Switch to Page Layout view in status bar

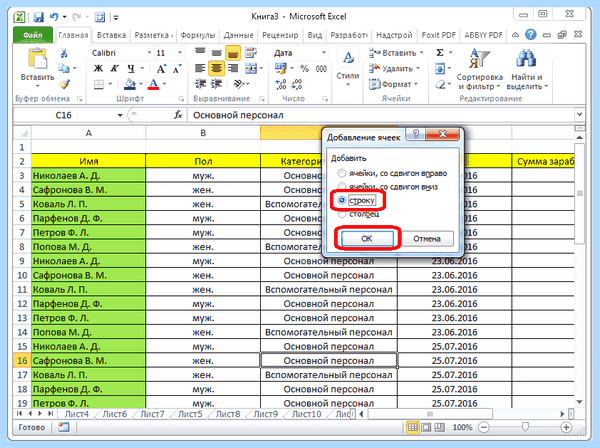pos(426,427)
